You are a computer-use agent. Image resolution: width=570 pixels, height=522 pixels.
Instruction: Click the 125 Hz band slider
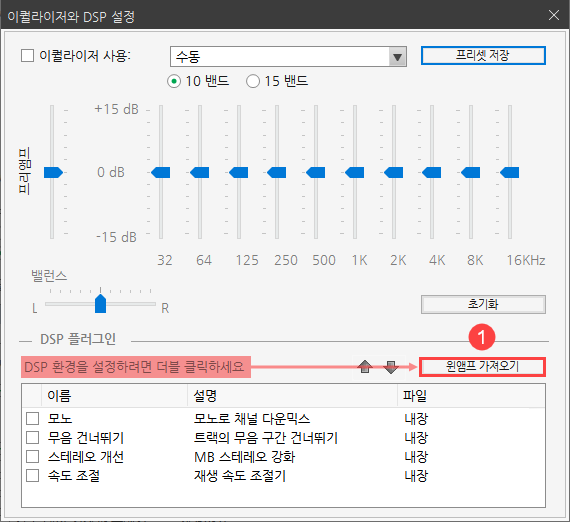(x=238, y=172)
